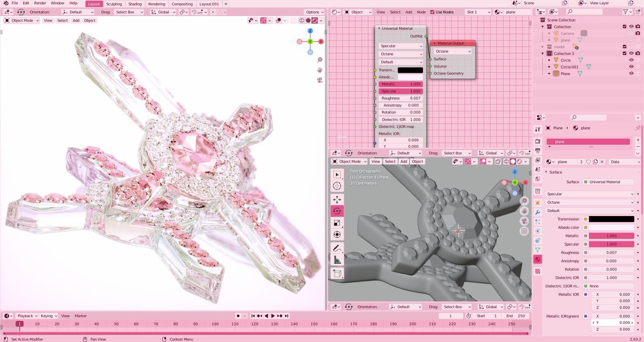Image resolution: width=644 pixels, height=342 pixels.
Task: Disable Camera in renders with camera icon
Action: 638,33
